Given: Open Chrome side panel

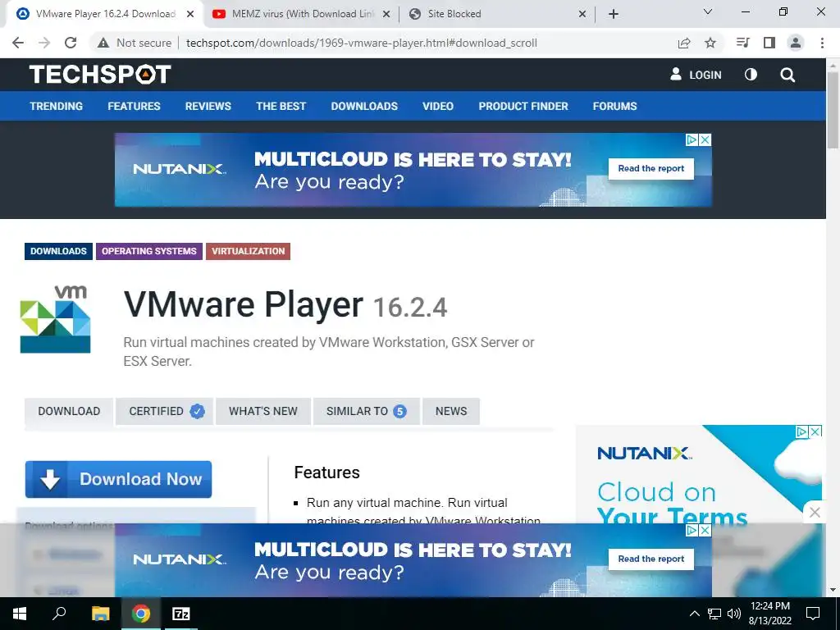Looking at the screenshot, I should click(769, 43).
